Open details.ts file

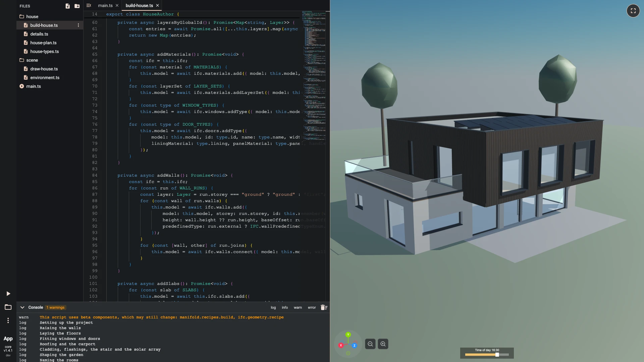point(50,34)
